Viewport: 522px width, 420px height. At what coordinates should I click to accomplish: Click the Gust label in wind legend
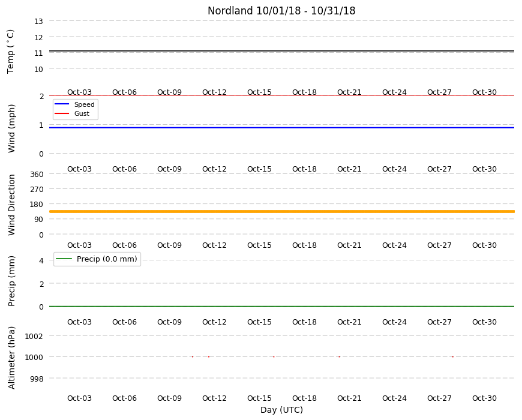pos(82,113)
